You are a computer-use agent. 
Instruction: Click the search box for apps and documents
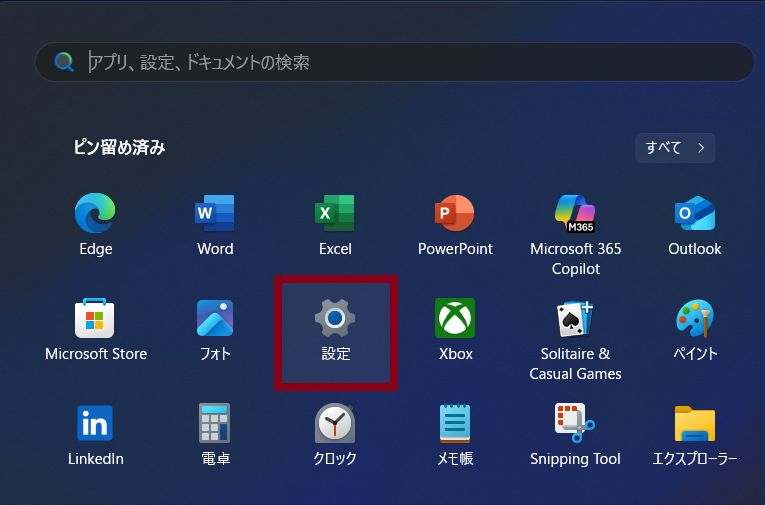coord(400,62)
